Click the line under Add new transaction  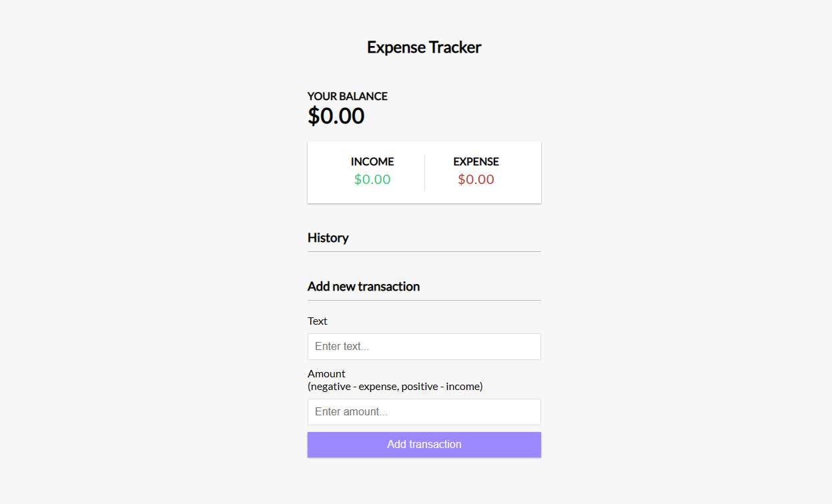pos(424,301)
